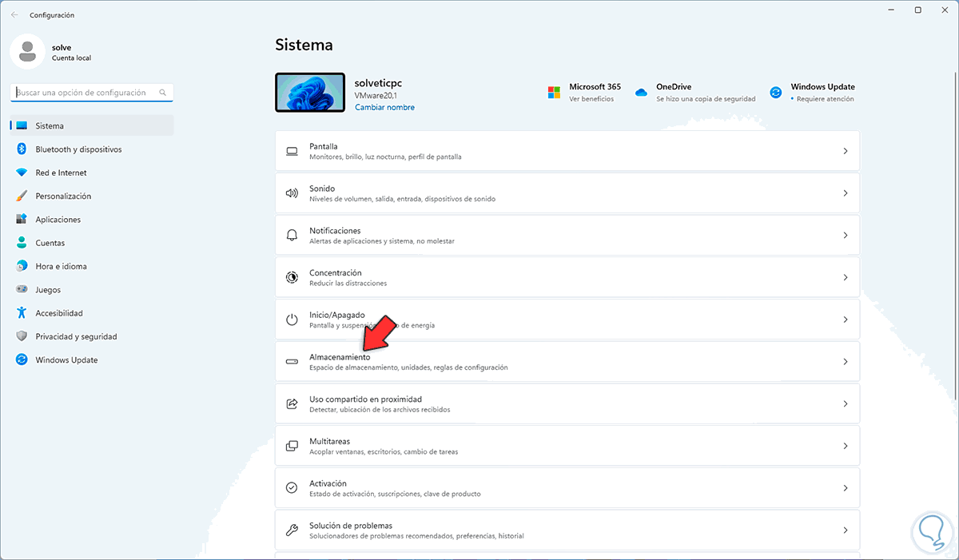Click the Privacidad y seguridad shield icon
This screenshot has height=560, width=959.
22,336
